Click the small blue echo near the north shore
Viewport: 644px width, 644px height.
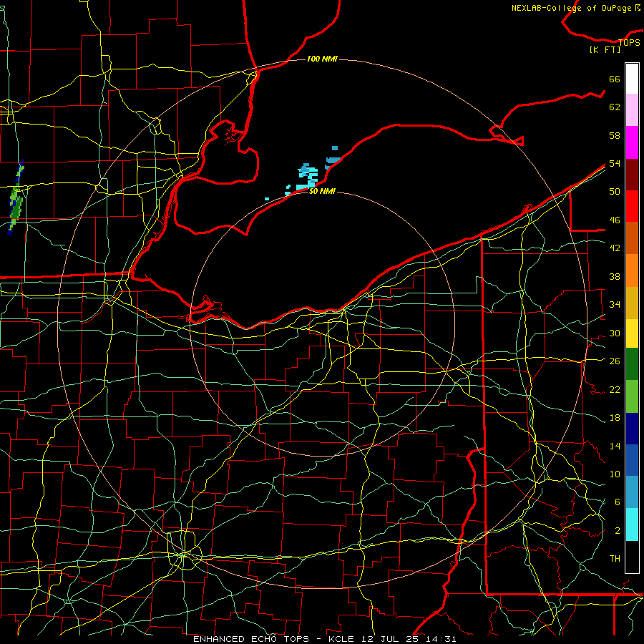333,160
